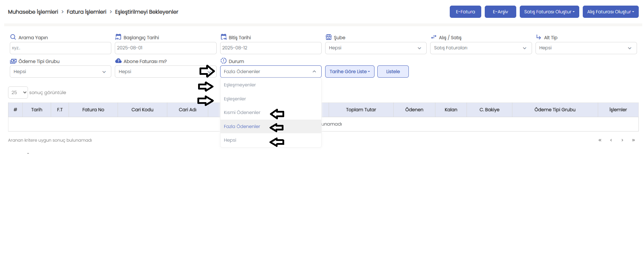
Task: Click the calendar icon next to Başlangıç Tarihi
Action: (118, 37)
